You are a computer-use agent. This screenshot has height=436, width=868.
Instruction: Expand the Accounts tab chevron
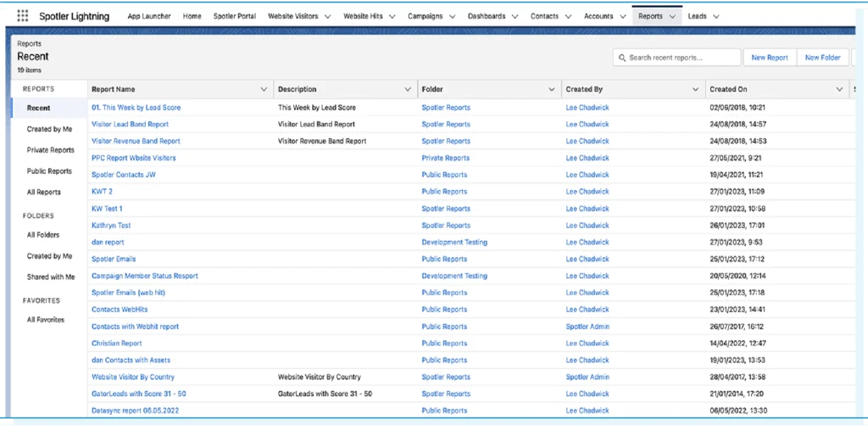tap(623, 17)
